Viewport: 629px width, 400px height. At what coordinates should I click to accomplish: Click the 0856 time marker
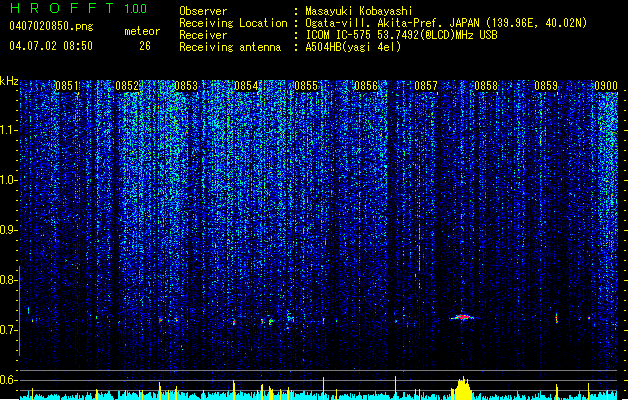click(x=366, y=86)
